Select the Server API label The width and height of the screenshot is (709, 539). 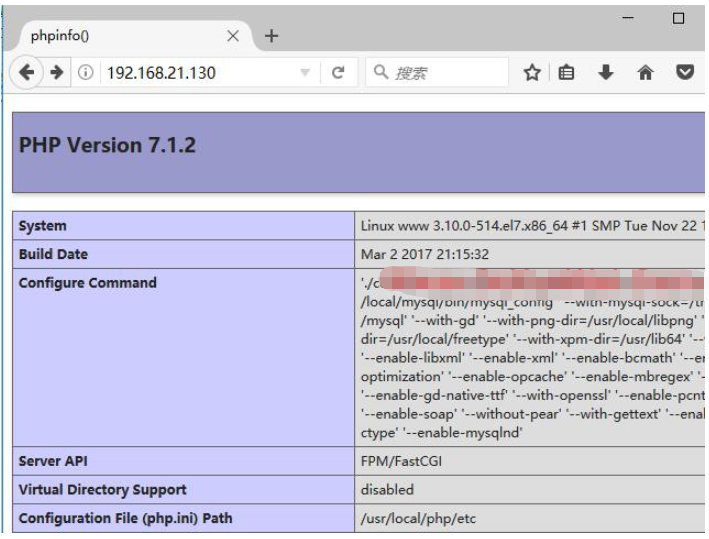point(53,461)
